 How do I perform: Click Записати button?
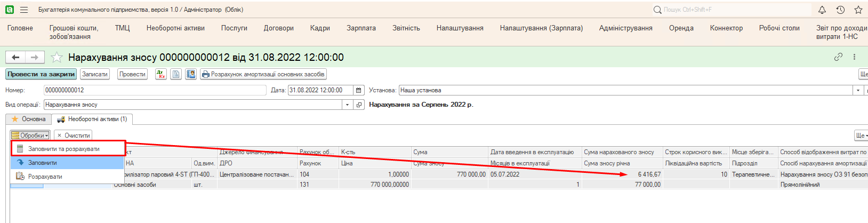pos(95,74)
